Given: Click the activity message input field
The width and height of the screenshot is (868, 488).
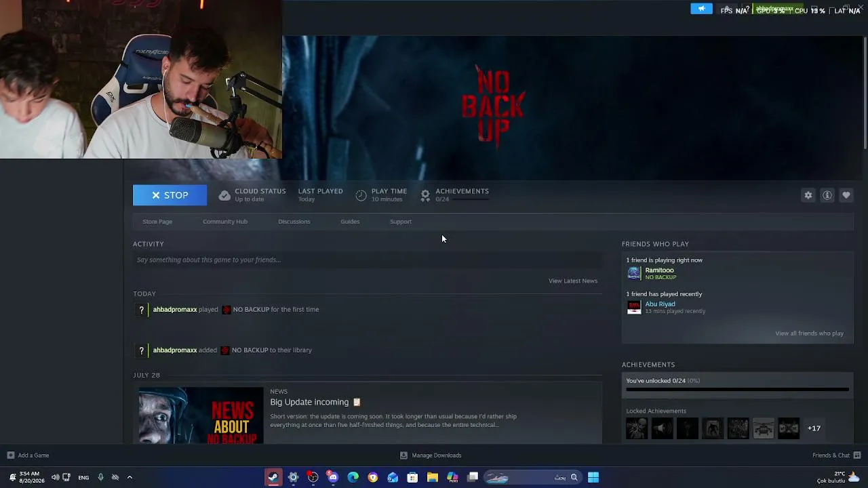Looking at the screenshot, I should point(368,260).
